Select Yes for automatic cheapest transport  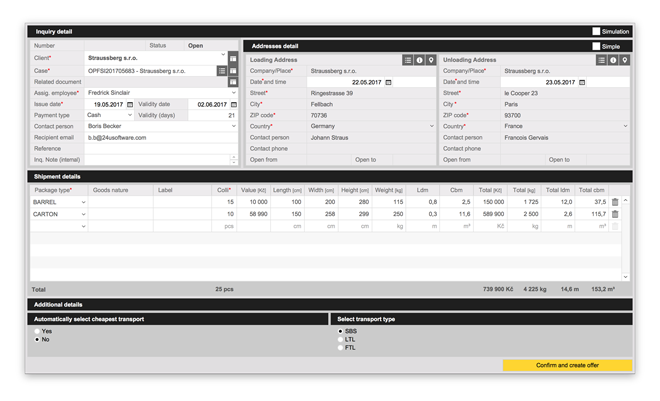click(x=37, y=330)
